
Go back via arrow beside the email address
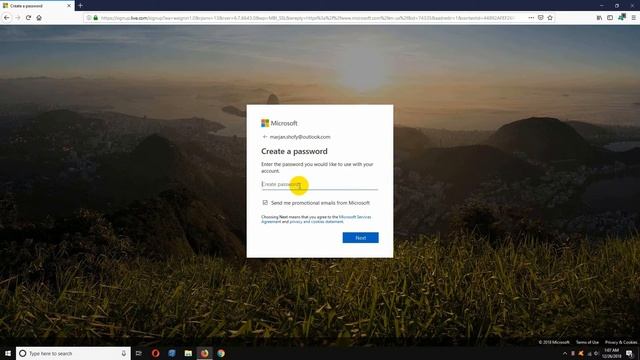[x=265, y=137]
